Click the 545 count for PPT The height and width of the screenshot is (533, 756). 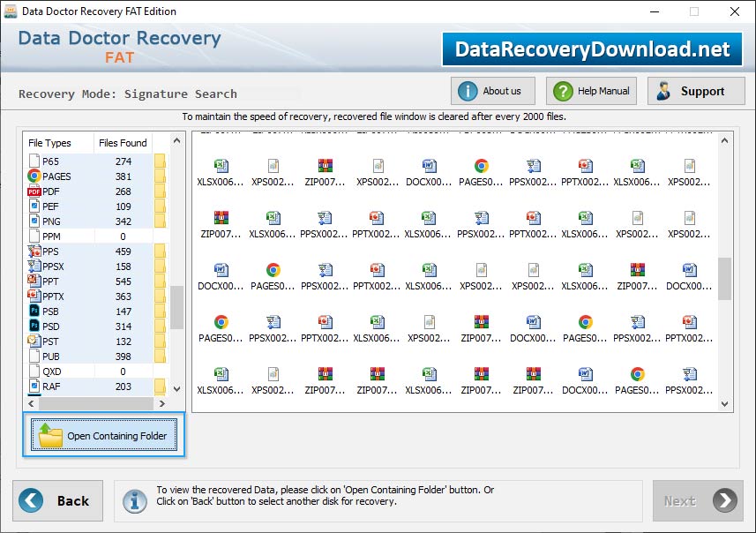pyautogui.click(x=123, y=282)
